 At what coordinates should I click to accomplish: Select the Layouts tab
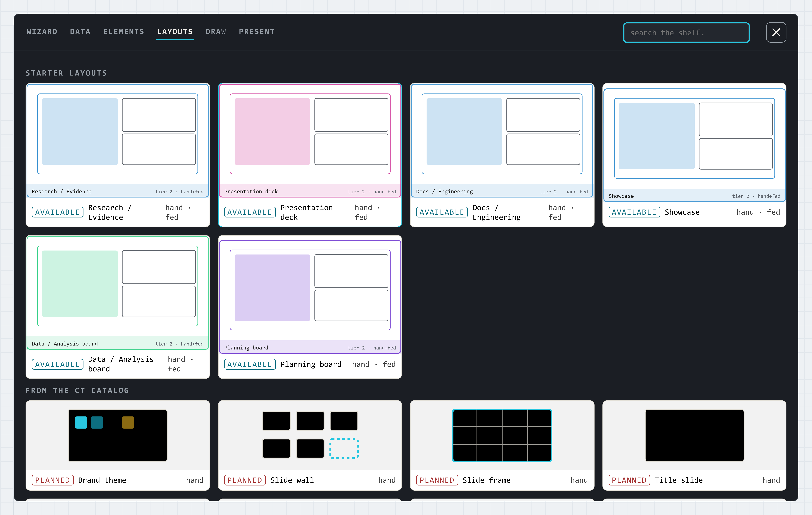(x=175, y=32)
